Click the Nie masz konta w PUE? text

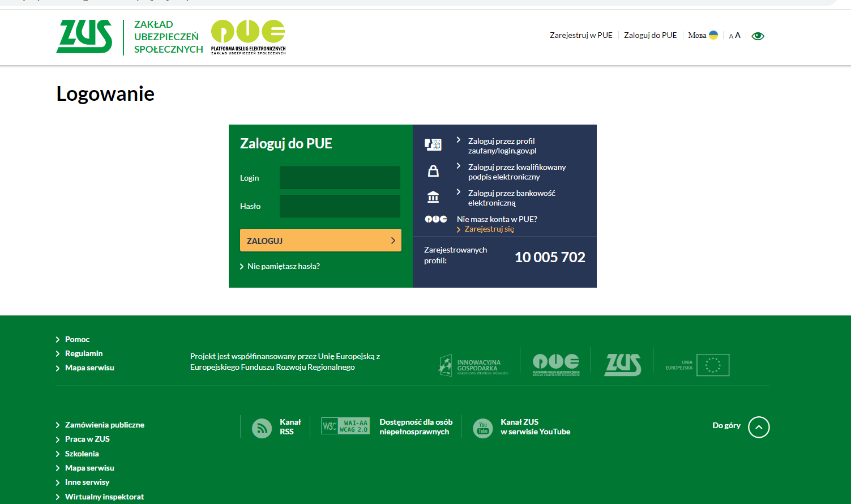coord(497,219)
